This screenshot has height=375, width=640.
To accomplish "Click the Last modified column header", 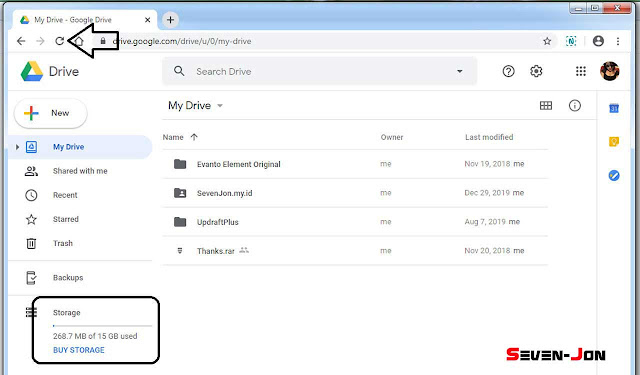I will tap(489, 137).
